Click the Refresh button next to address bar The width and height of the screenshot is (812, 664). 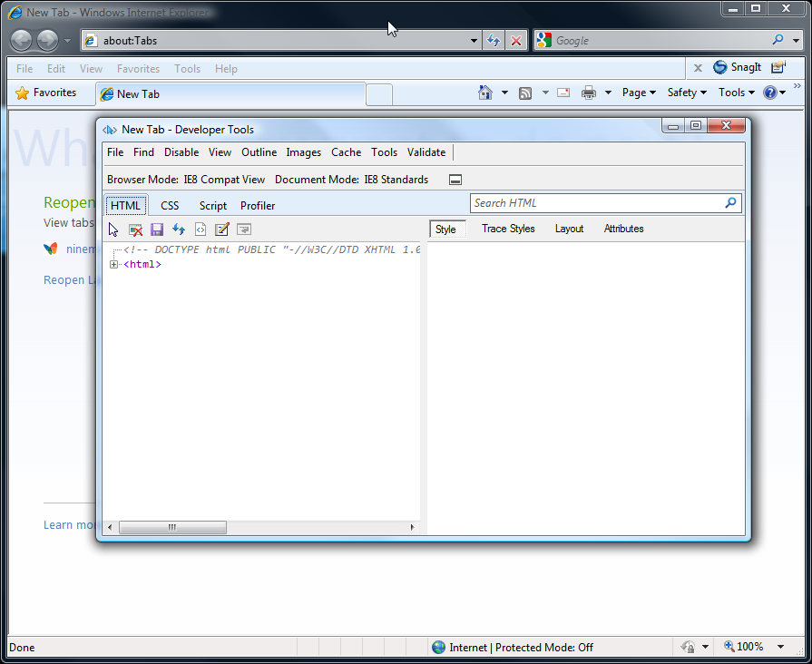[494, 41]
